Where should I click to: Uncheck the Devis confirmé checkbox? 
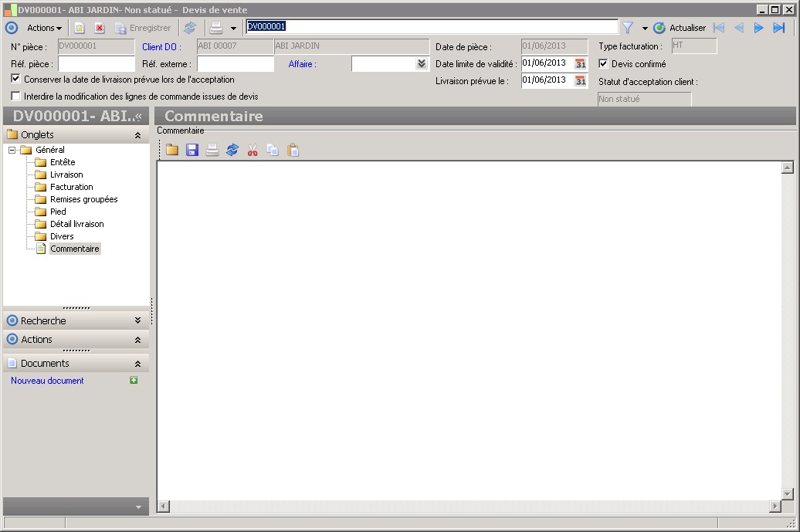click(604, 64)
